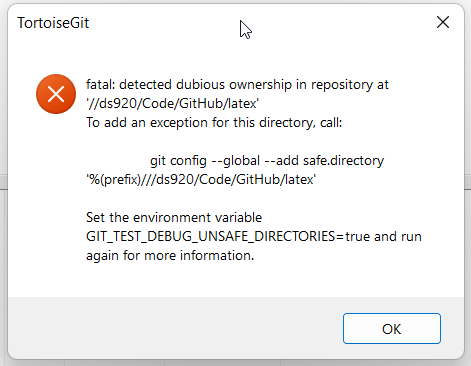Screen dimensions: 471x366
Task: Click the '--global' flag in the command
Action: click(235, 161)
